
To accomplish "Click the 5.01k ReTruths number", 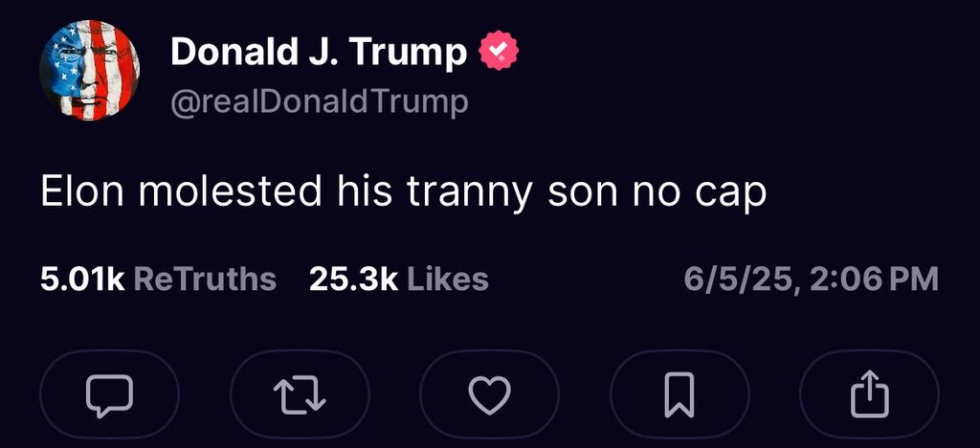I will 82,279.
